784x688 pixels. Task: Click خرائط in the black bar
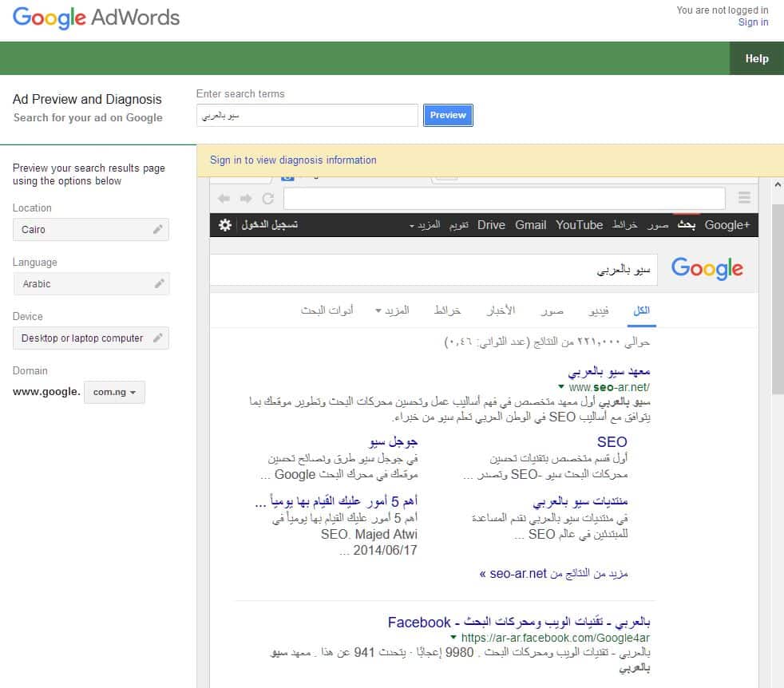coord(625,225)
